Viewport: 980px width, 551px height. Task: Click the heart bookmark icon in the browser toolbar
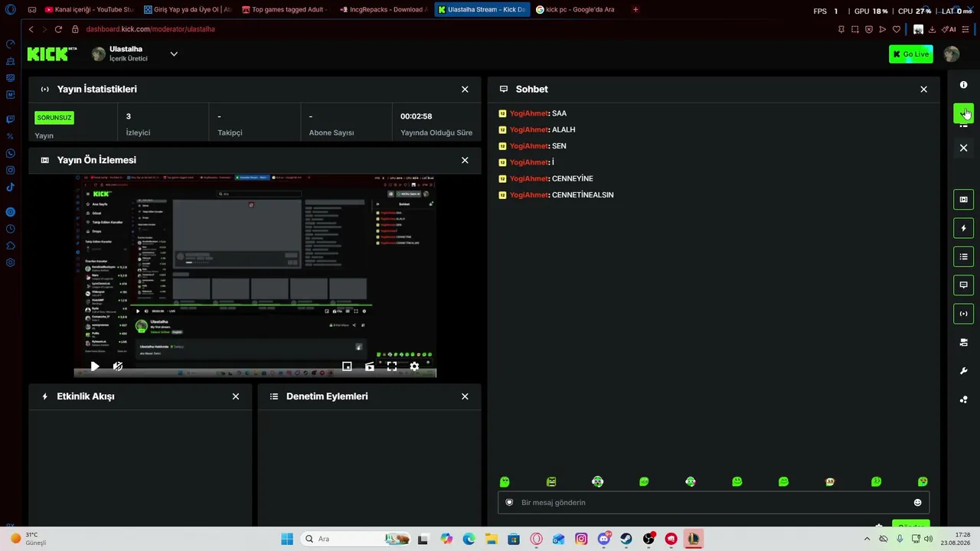(897, 29)
